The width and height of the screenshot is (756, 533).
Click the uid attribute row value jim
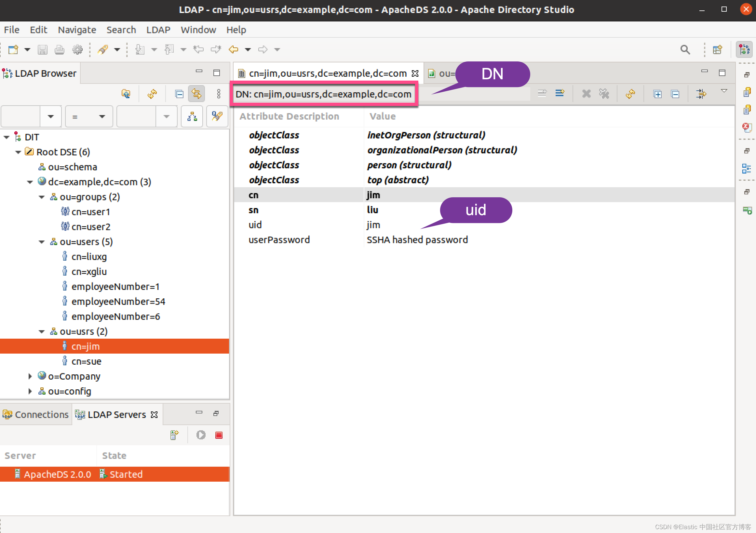point(373,225)
